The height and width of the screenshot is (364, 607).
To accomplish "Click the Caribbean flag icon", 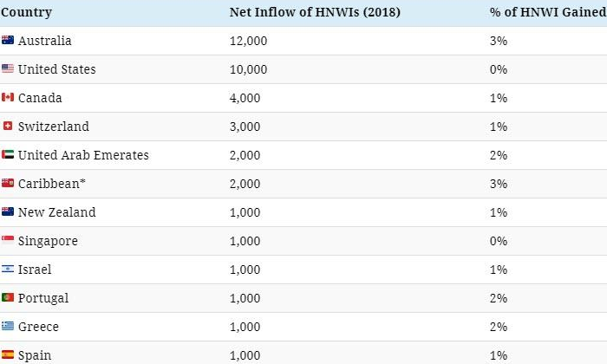I will 8,184.
